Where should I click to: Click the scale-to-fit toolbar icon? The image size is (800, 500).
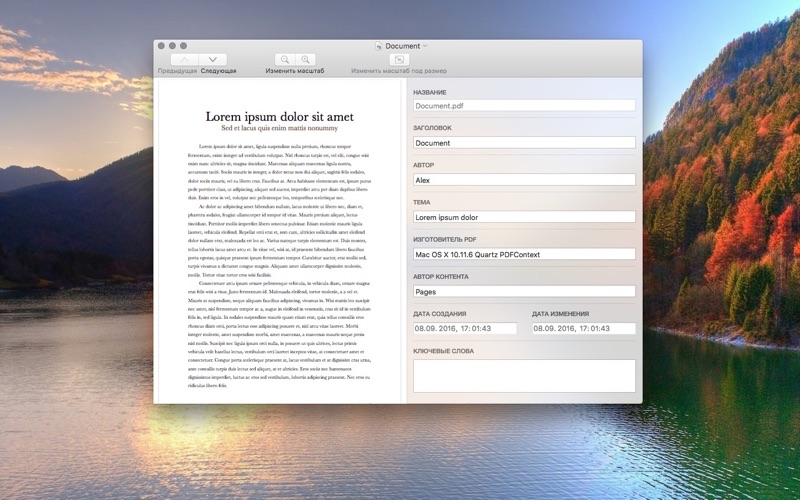398,60
